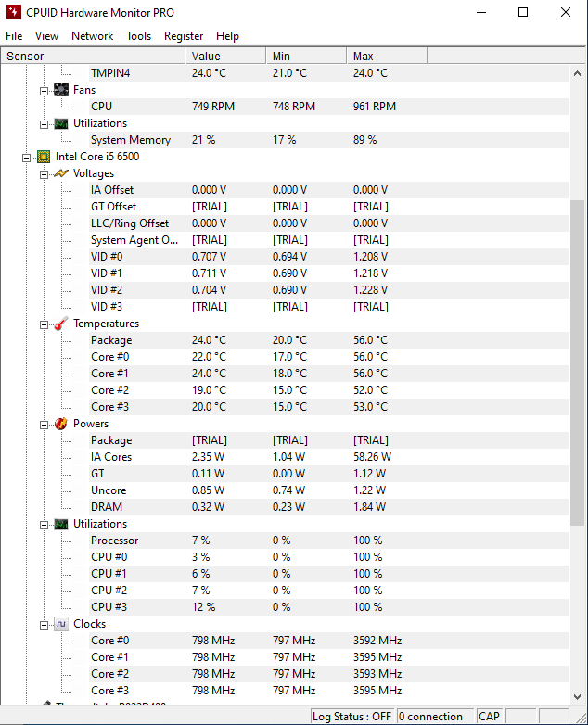Click the Fans icon in tree
This screenshot has height=725, width=588.
point(61,90)
